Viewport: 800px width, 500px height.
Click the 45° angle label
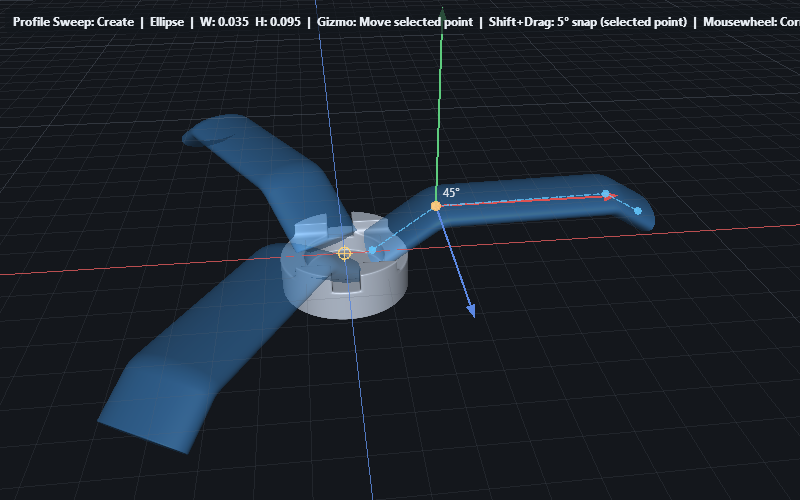tap(451, 192)
